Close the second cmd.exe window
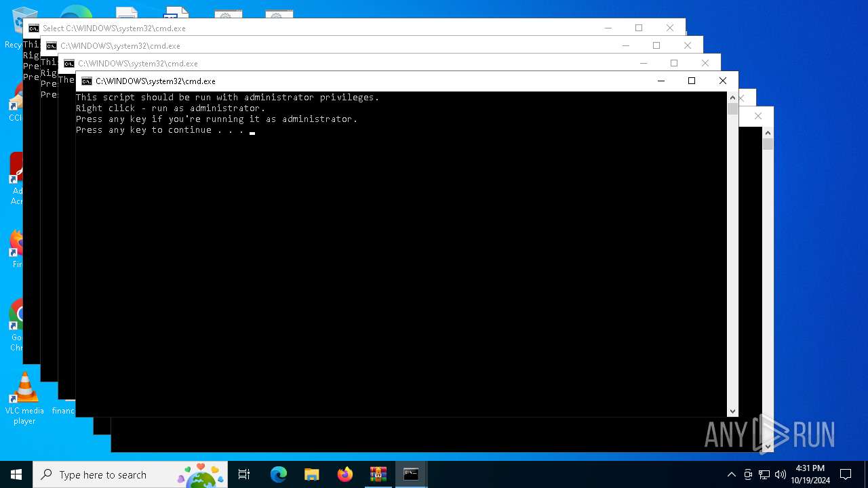868x488 pixels. pos(688,45)
